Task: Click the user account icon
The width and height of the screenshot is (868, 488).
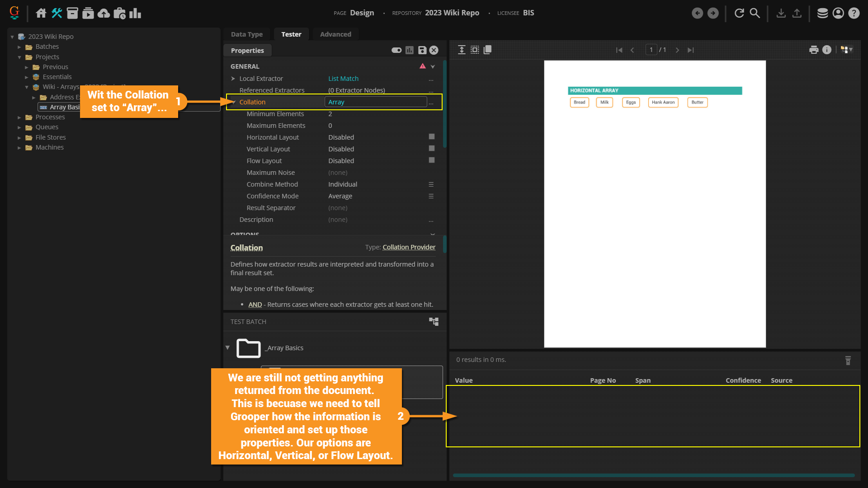Action: pos(838,13)
